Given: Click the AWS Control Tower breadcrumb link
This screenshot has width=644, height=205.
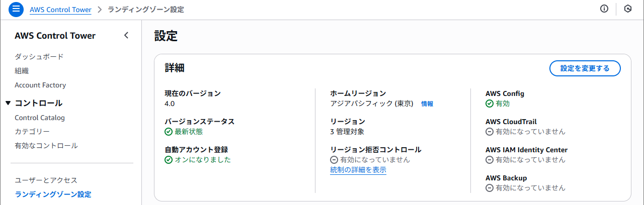Looking at the screenshot, I should coord(61,10).
